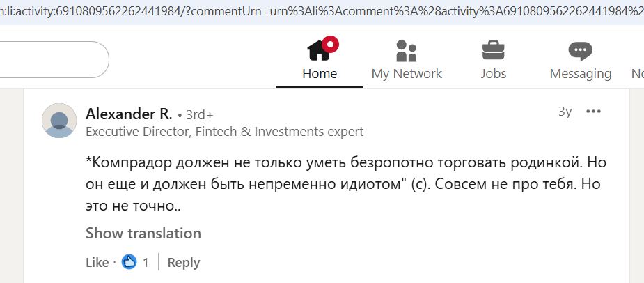Open the comment's three-dot options menu
644x283 pixels.
pyautogui.click(x=593, y=112)
